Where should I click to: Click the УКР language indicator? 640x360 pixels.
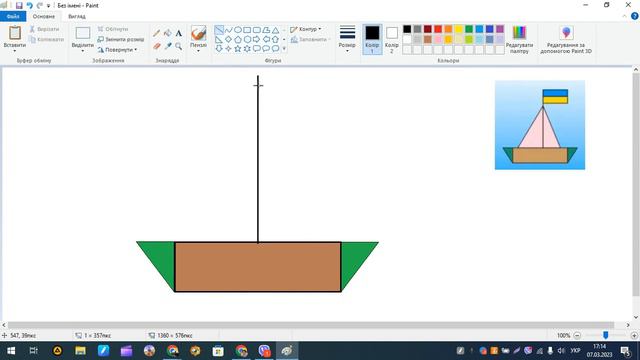(575, 351)
